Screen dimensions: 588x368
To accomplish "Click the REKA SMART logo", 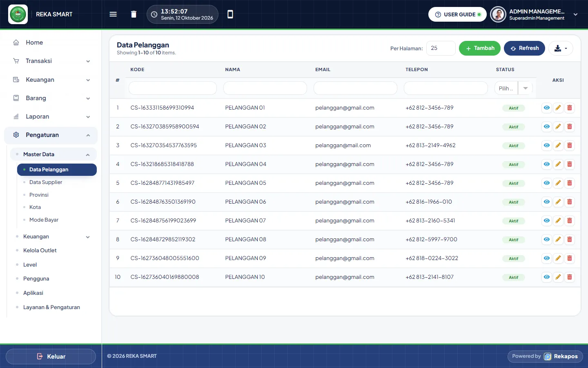I will (18, 14).
